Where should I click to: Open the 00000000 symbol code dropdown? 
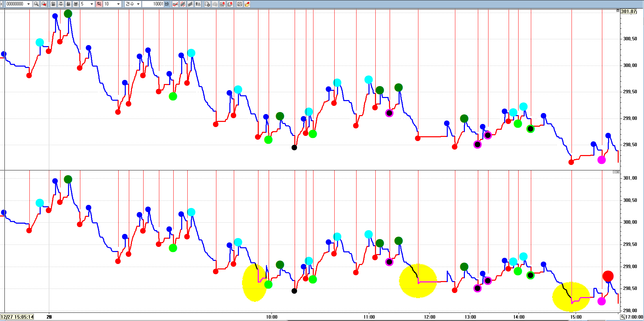click(x=28, y=4)
